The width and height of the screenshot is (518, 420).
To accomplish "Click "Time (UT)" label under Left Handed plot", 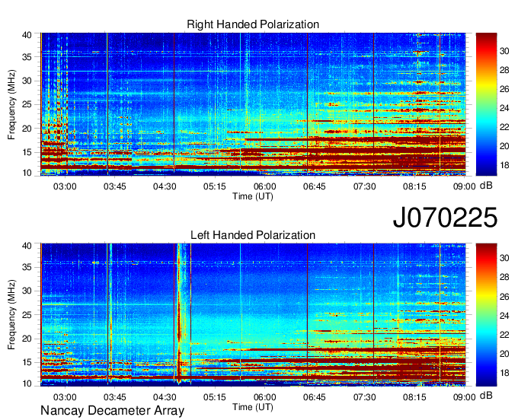I will click(253, 407).
